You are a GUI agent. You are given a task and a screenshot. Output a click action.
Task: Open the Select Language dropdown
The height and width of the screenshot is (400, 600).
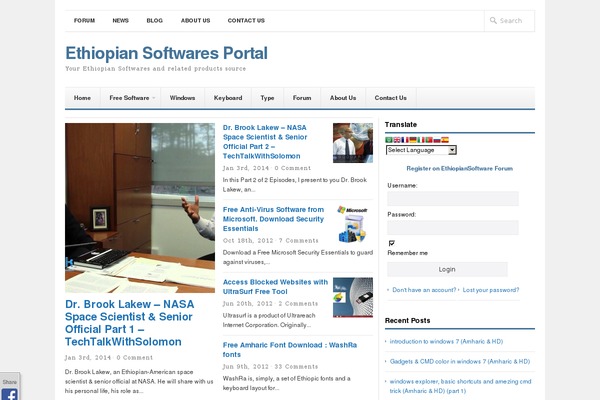tap(421, 150)
